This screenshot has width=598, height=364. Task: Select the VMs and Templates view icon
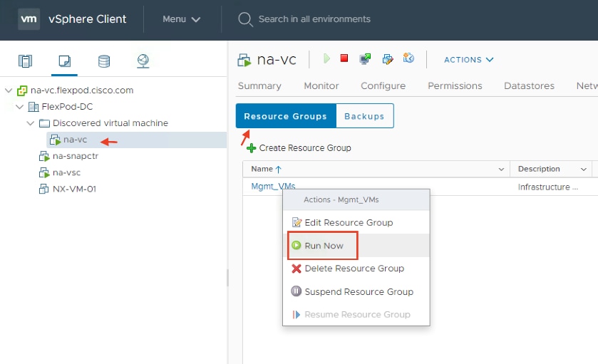click(64, 61)
